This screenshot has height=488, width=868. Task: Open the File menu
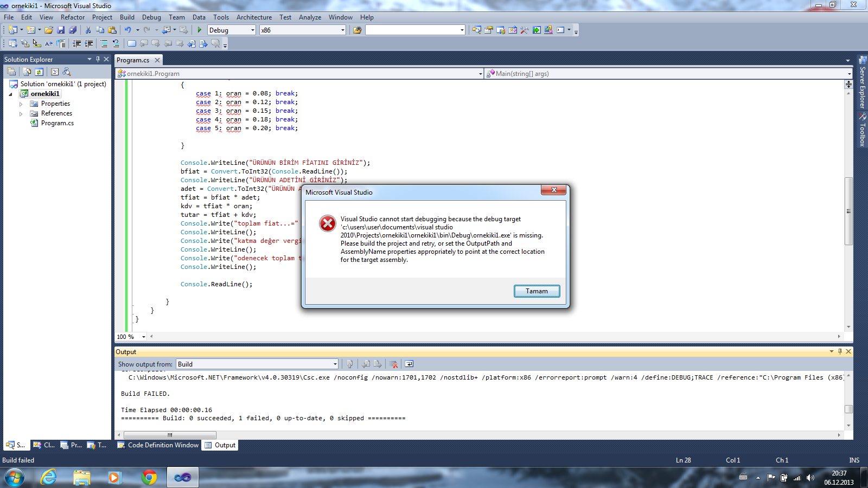pos(9,17)
